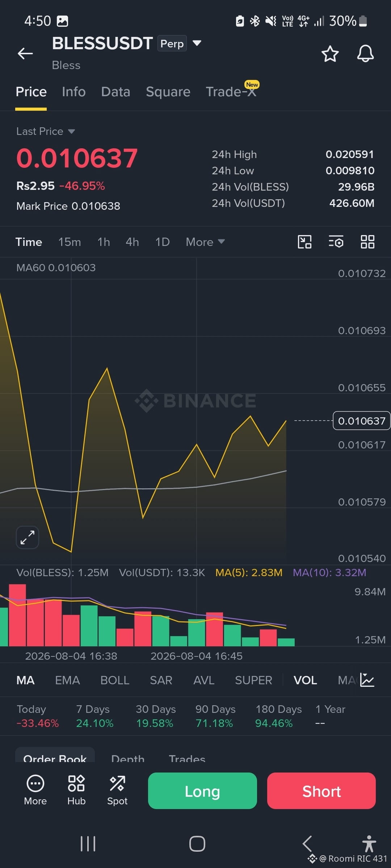Toggle AVL indicator
The height and width of the screenshot is (868, 391).
(204, 680)
